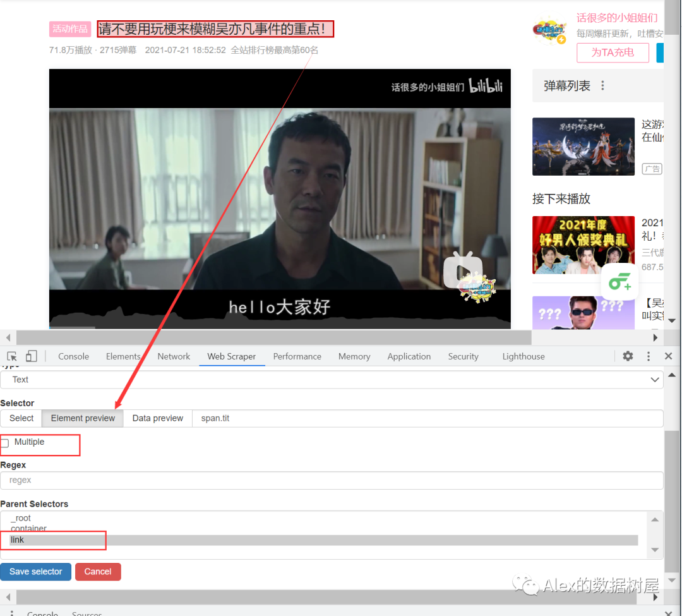Open the Security tab
Screen dimensions: 682x616
point(464,356)
